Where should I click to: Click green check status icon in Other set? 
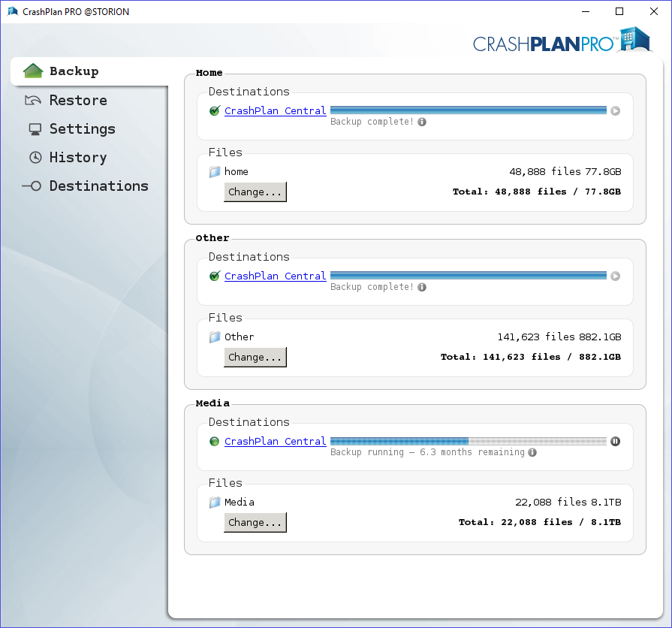(x=215, y=276)
